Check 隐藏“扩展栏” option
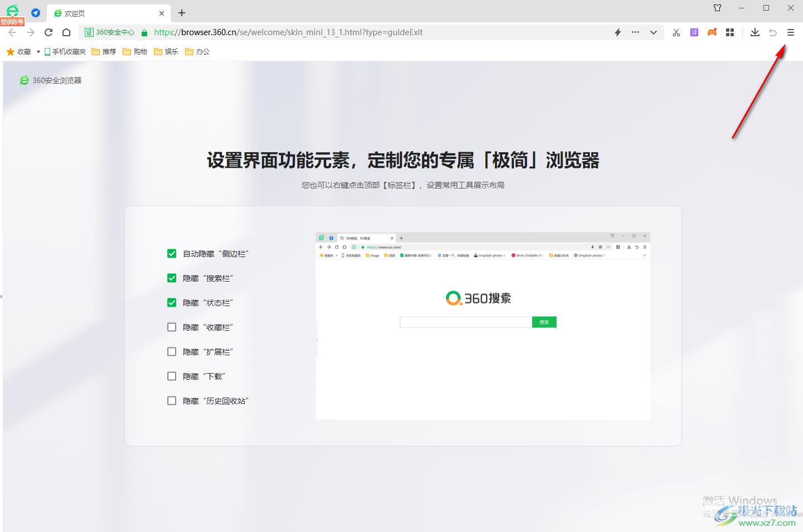 point(172,352)
